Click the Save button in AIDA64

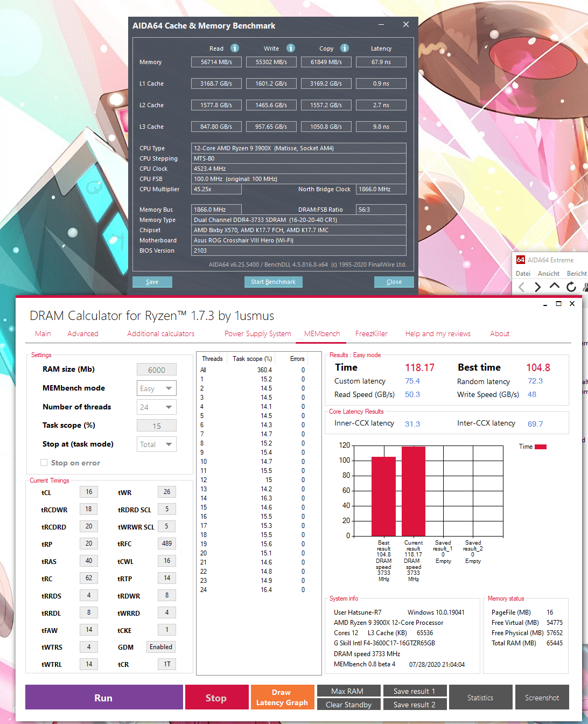(x=152, y=282)
